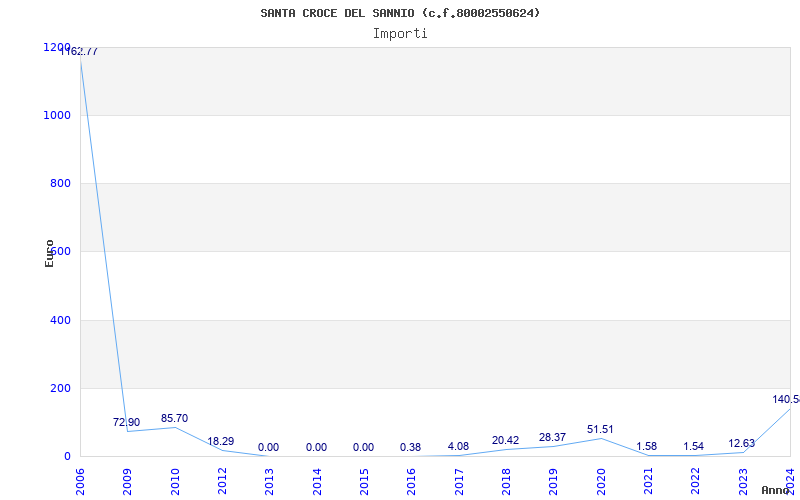Click the 85.70 data value label
Image resolution: width=800 pixels, height=500 pixels.
(x=174, y=418)
